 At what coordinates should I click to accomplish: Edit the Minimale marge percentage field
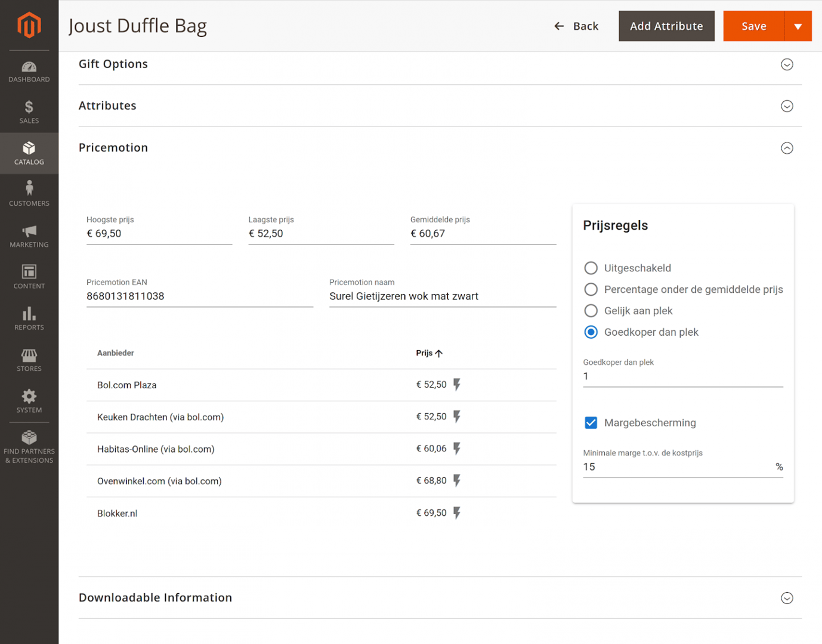point(656,467)
